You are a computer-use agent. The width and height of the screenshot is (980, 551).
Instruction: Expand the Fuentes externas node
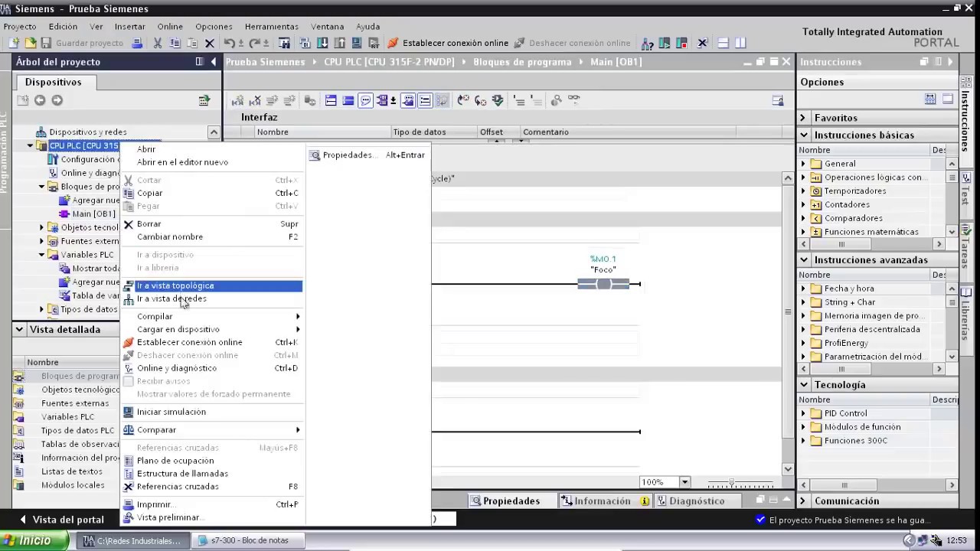pos(42,241)
